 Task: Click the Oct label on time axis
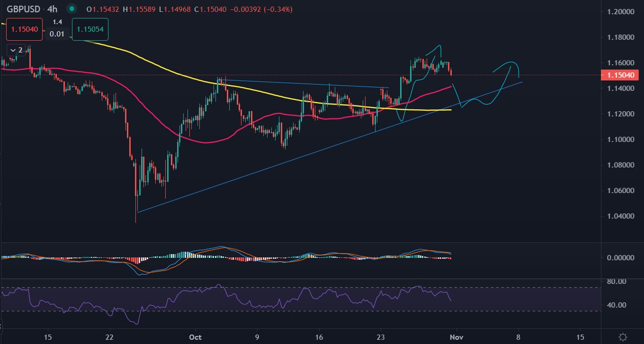[195, 337]
